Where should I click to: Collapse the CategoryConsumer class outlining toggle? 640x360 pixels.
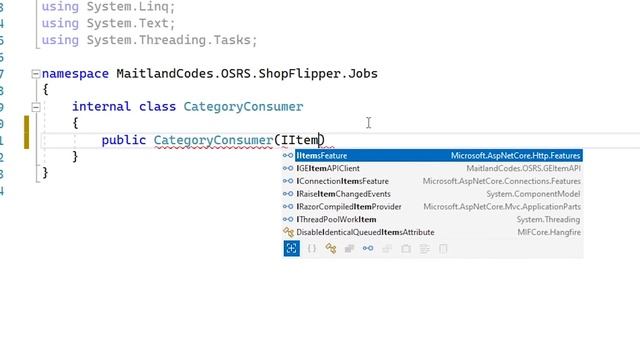click(36, 107)
